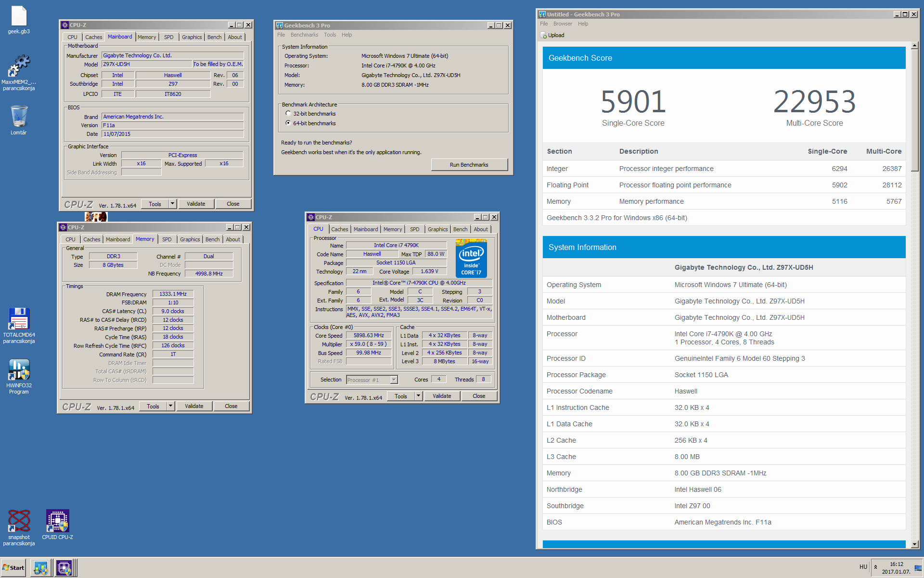Open File menu in Untitled results window
This screenshot has height=578, width=924.
(x=544, y=24)
